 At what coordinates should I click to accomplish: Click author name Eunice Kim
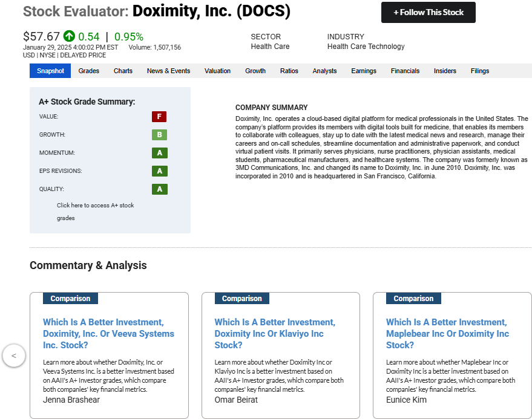pyautogui.click(x=406, y=400)
